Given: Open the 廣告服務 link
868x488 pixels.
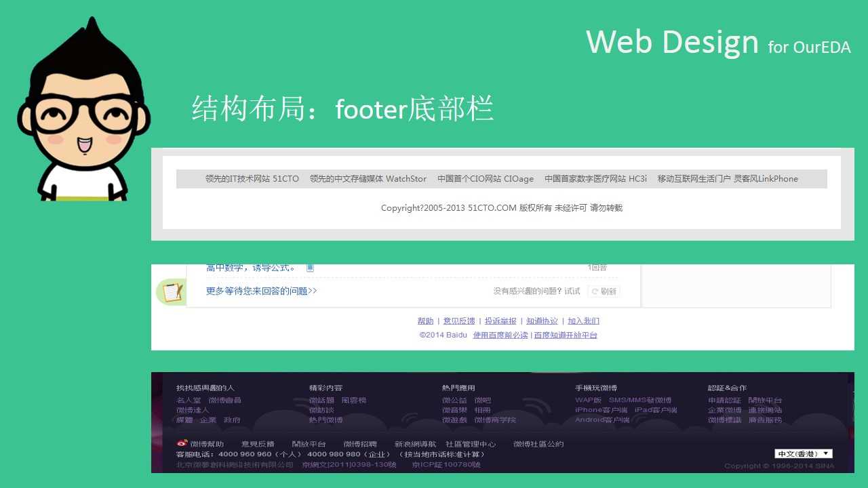Looking at the screenshot, I should point(764,420).
